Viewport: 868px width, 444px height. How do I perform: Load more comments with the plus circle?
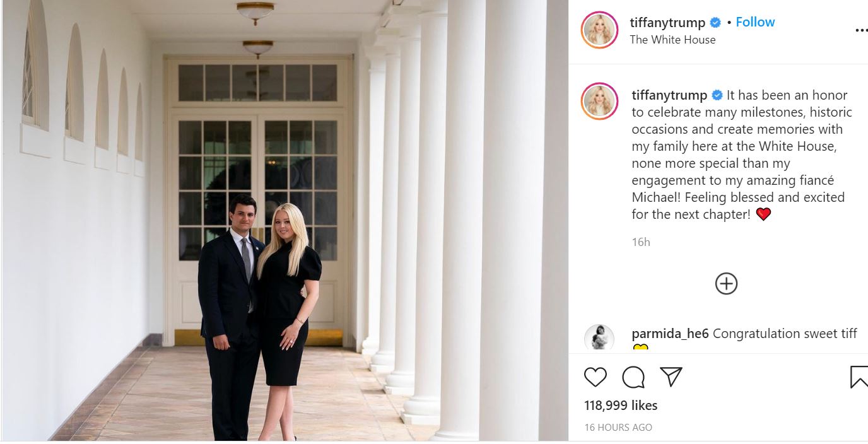[x=726, y=284]
